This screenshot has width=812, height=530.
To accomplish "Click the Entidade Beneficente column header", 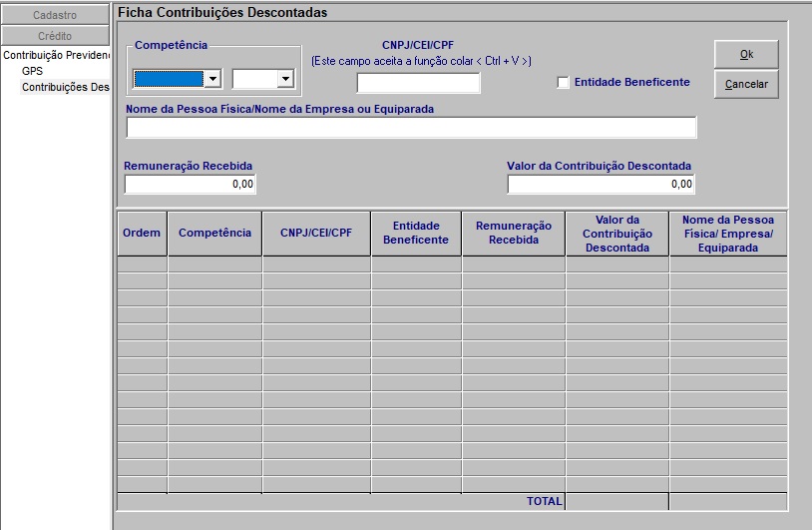I will 416,233.
